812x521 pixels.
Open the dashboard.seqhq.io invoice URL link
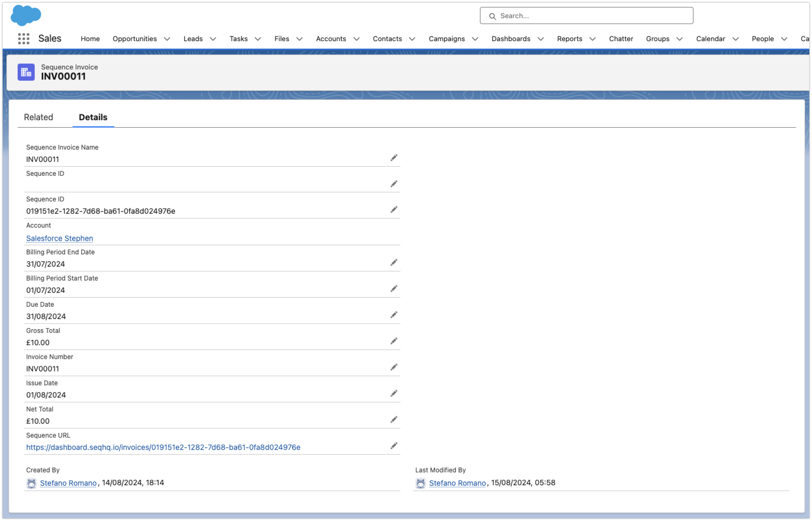point(163,447)
